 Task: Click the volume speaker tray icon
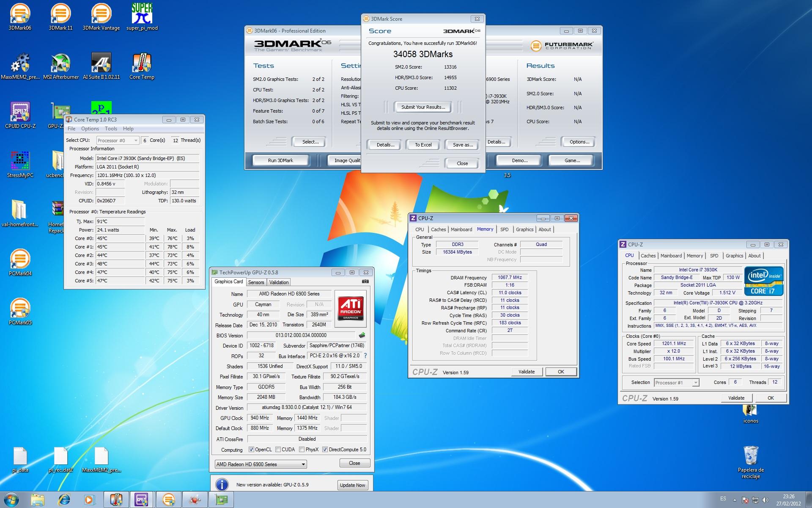(765, 500)
